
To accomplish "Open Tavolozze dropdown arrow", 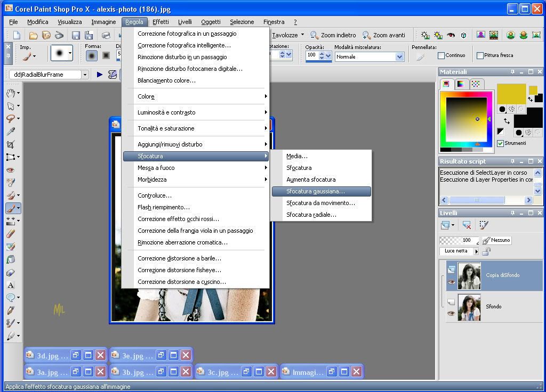I will click(x=302, y=35).
